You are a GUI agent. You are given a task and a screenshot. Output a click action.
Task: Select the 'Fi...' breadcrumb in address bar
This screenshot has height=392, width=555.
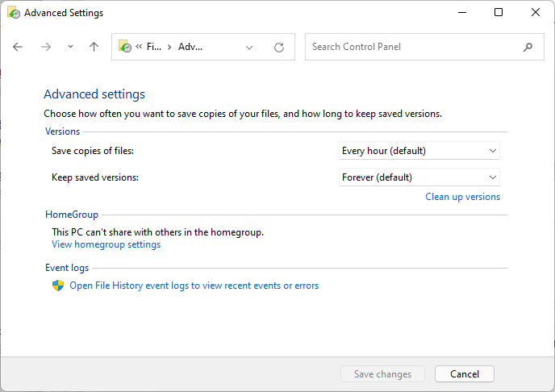pos(153,47)
